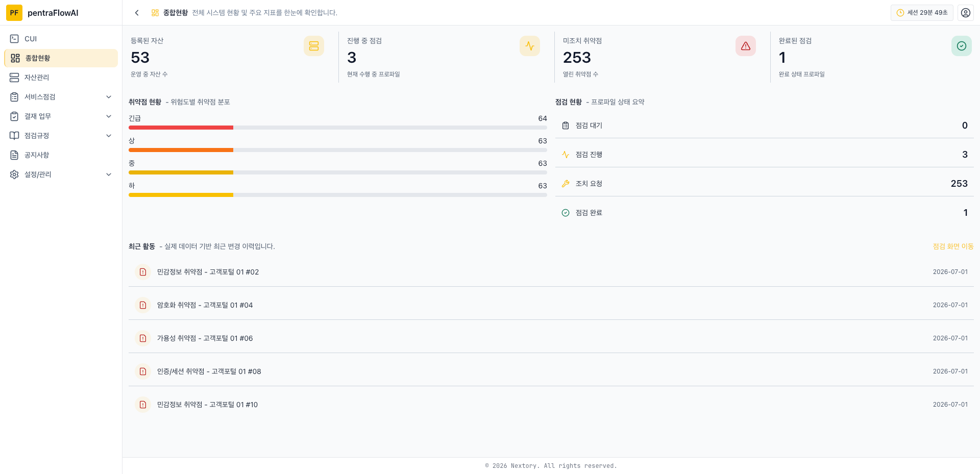Select 종합현황 in the sidebar
Image resolution: width=980 pixels, height=474 pixels.
click(x=61, y=58)
